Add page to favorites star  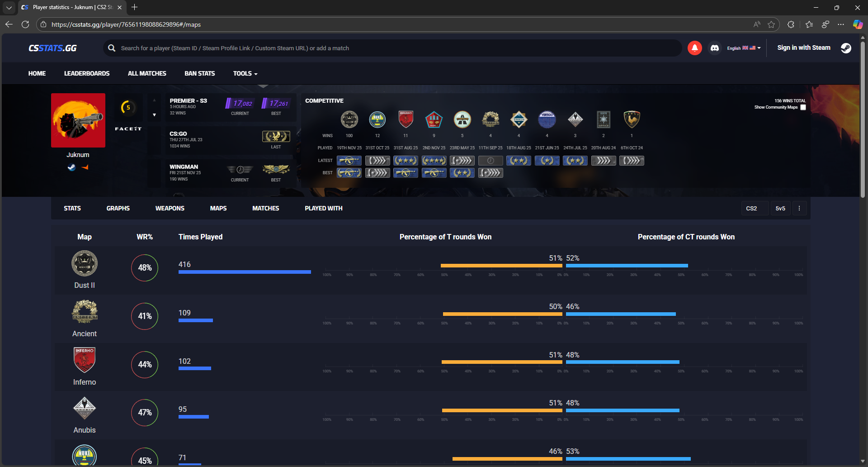771,24
